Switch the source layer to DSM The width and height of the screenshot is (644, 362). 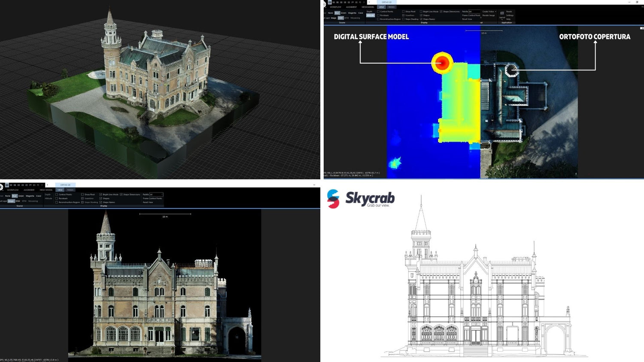340,18
